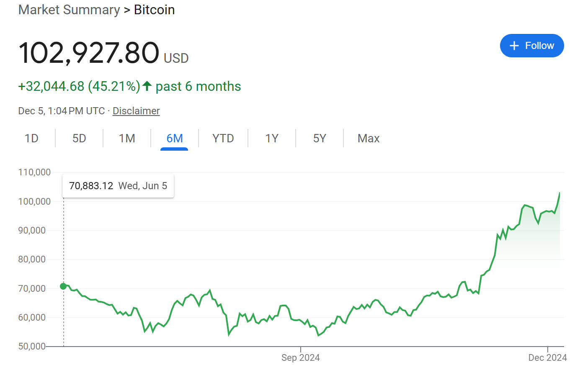Click the 102,927.80 price value

click(x=89, y=53)
